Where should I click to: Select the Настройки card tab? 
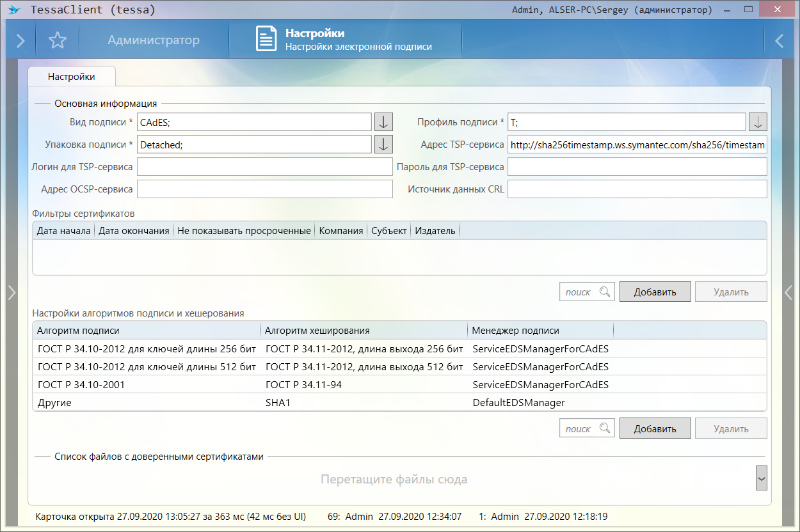pyautogui.click(x=72, y=77)
